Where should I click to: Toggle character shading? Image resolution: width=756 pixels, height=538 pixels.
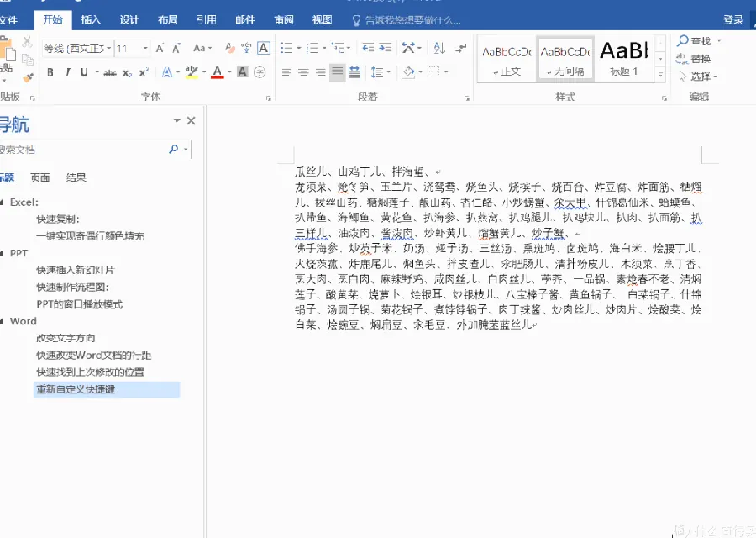click(243, 72)
